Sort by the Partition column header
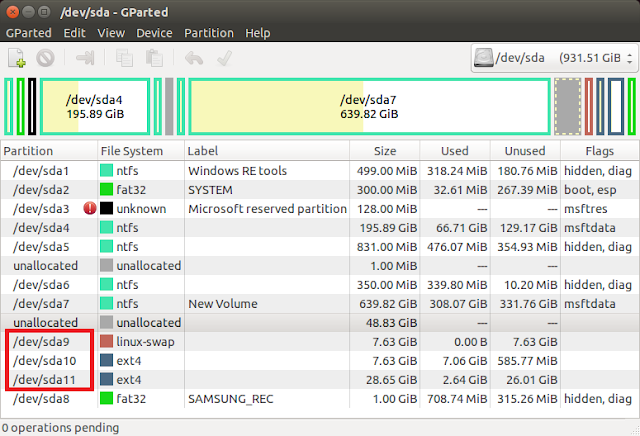The image size is (640, 436). [49, 151]
